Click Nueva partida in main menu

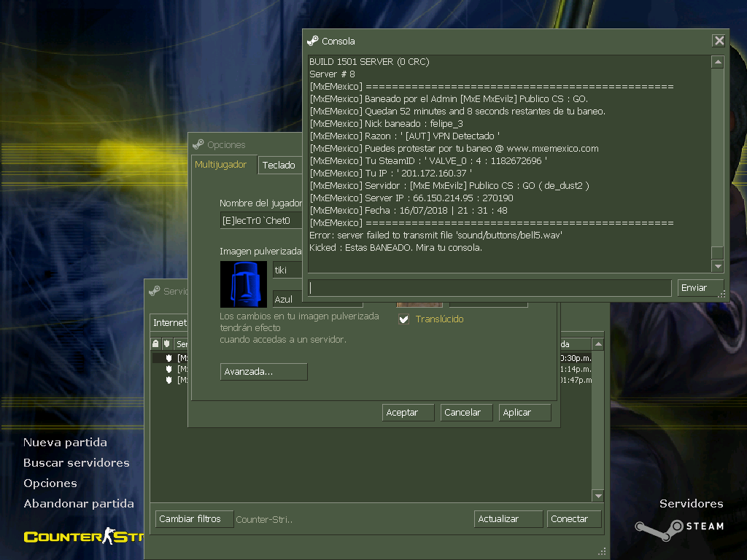(x=65, y=443)
